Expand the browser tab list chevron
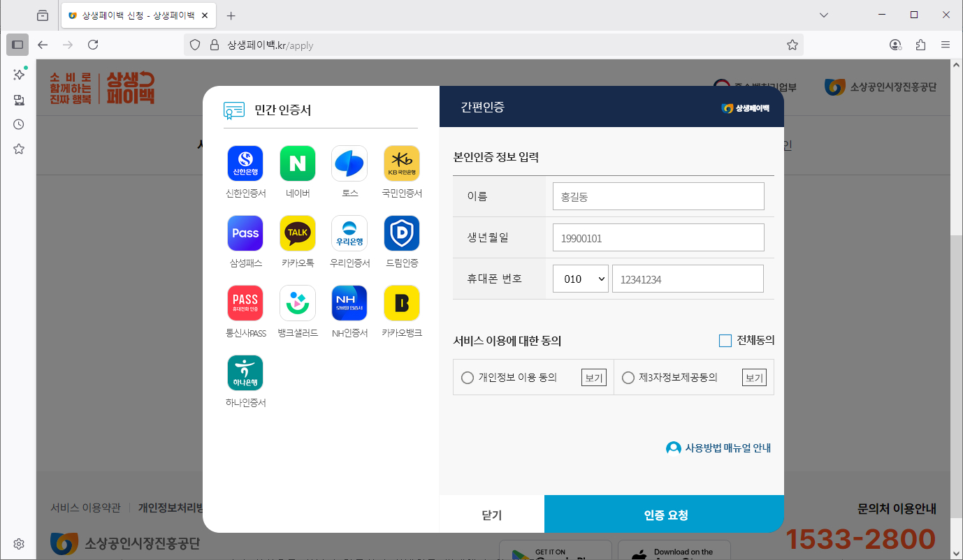The height and width of the screenshot is (560, 963). pyautogui.click(x=824, y=15)
